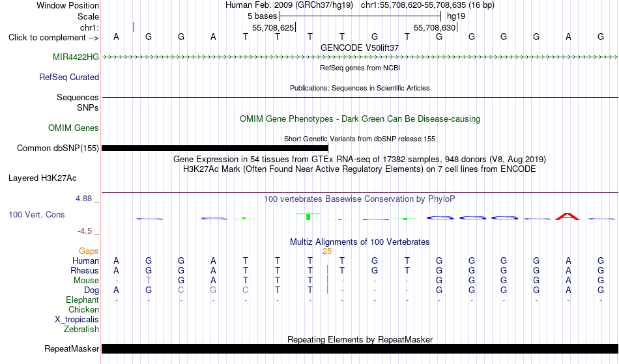The image size is (619, 364).
Task: Click the OMIM Genes track label
Action: pos(74,128)
